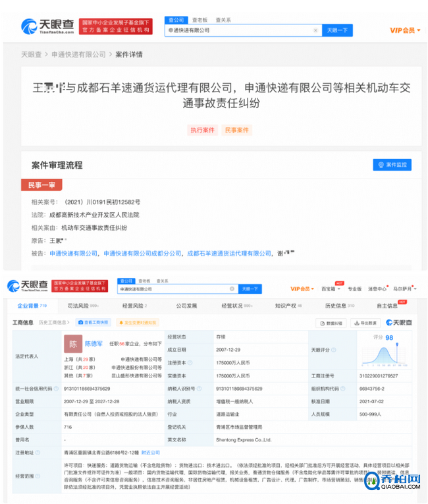
Task: Open the 马尔萨月 user account dropdown
Action: tap(404, 289)
